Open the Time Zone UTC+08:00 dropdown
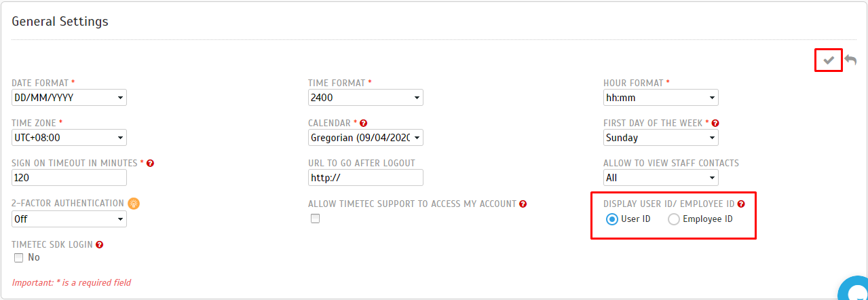 (x=69, y=138)
